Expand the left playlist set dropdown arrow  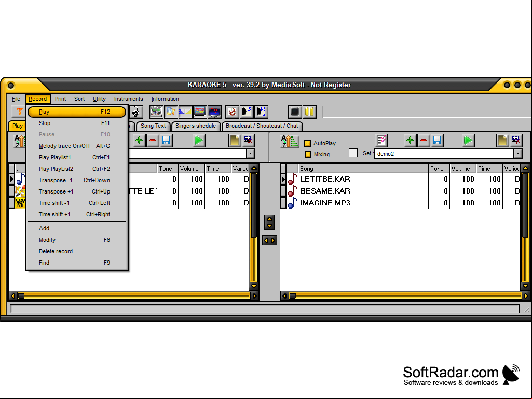pyautogui.click(x=250, y=154)
